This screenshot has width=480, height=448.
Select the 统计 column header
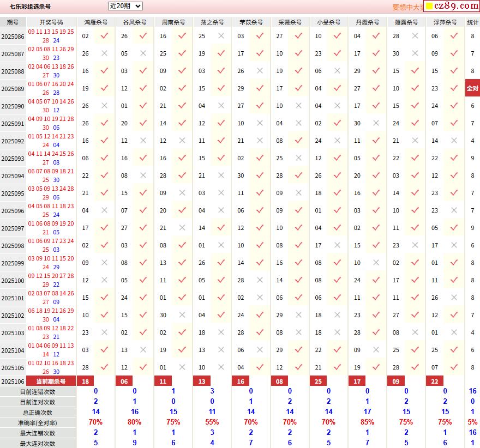click(473, 22)
